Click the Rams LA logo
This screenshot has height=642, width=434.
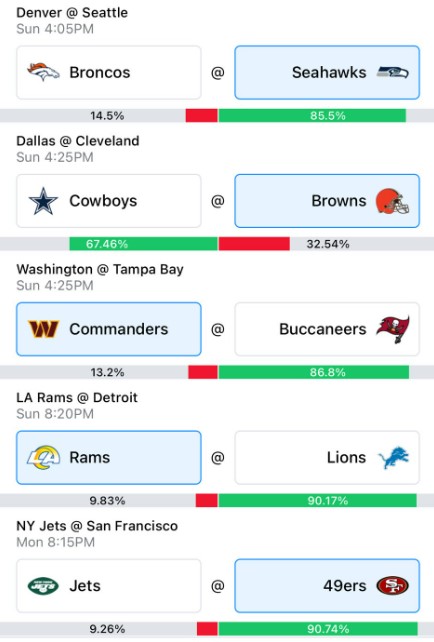(43, 457)
